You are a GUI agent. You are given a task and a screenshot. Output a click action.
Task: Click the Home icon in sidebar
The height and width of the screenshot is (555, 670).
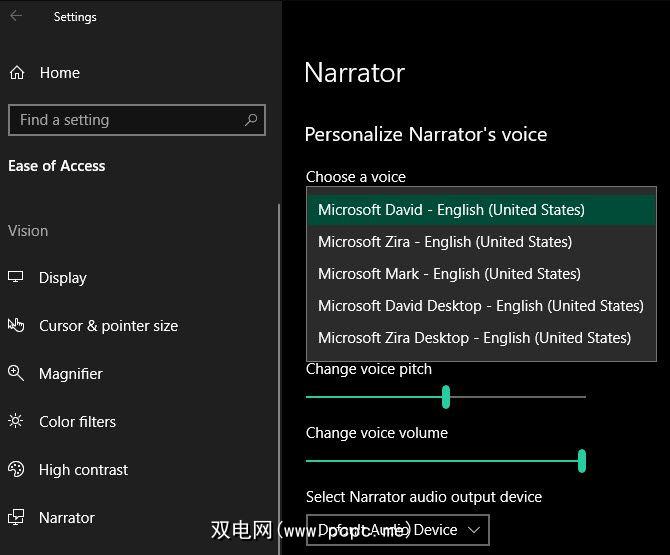[x=16, y=73]
